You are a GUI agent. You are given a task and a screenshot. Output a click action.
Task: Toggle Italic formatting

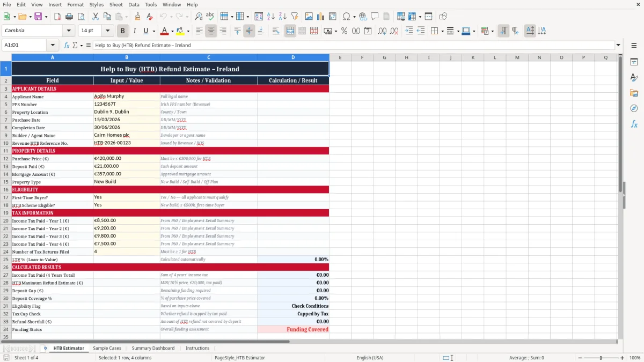pyautogui.click(x=135, y=31)
